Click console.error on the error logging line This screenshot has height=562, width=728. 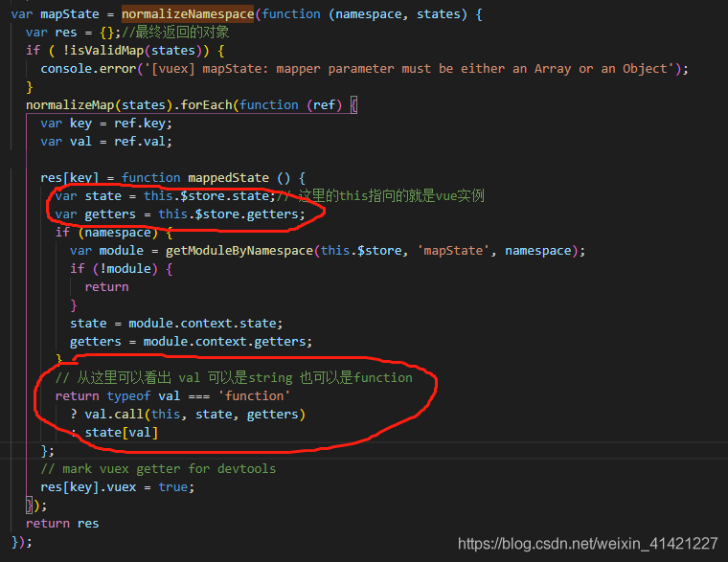coord(88,68)
